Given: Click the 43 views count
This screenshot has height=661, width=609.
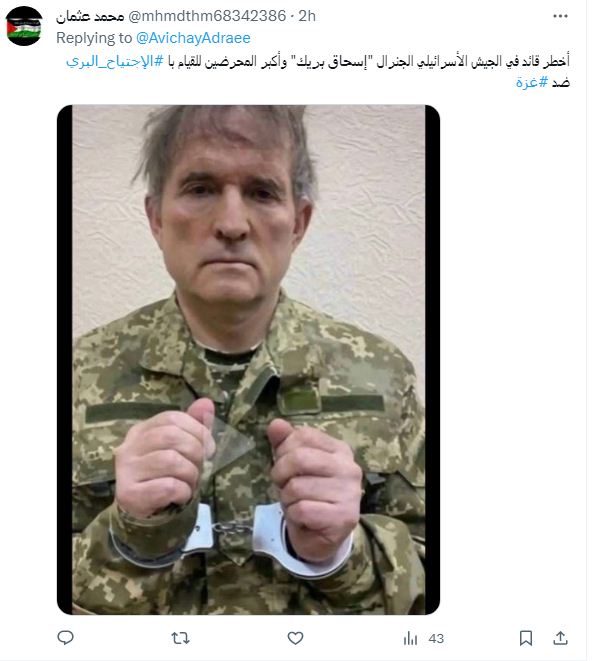Looking at the screenshot, I should coord(436,639).
